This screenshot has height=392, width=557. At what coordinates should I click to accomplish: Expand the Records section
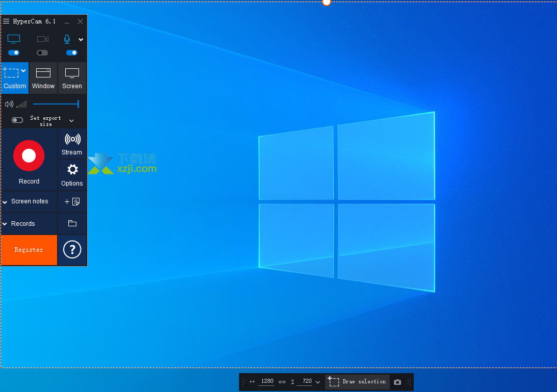click(29, 224)
